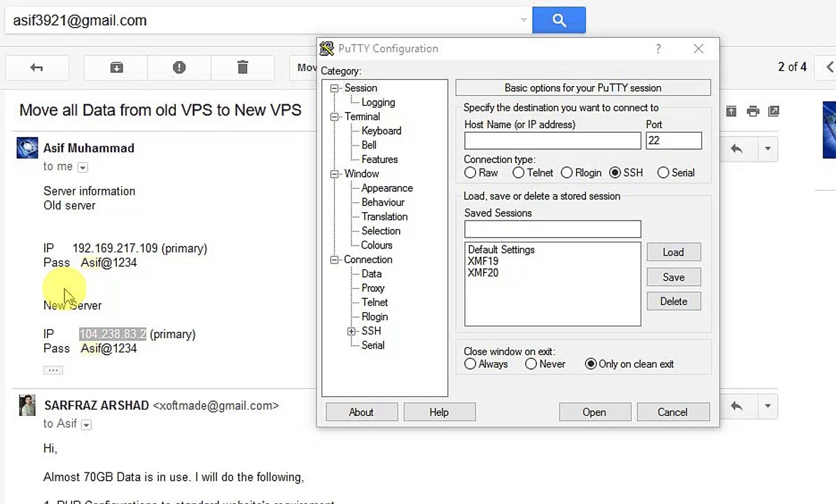
Task: Click the Save session button
Action: click(674, 277)
